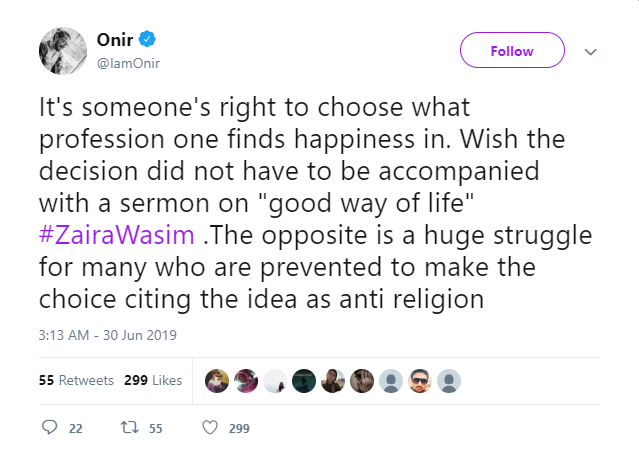This screenshot has height=463, width=639.
Task: Click the 3:13 AM - 30 Jun 2019 timestamp
Action: point(108,334)
